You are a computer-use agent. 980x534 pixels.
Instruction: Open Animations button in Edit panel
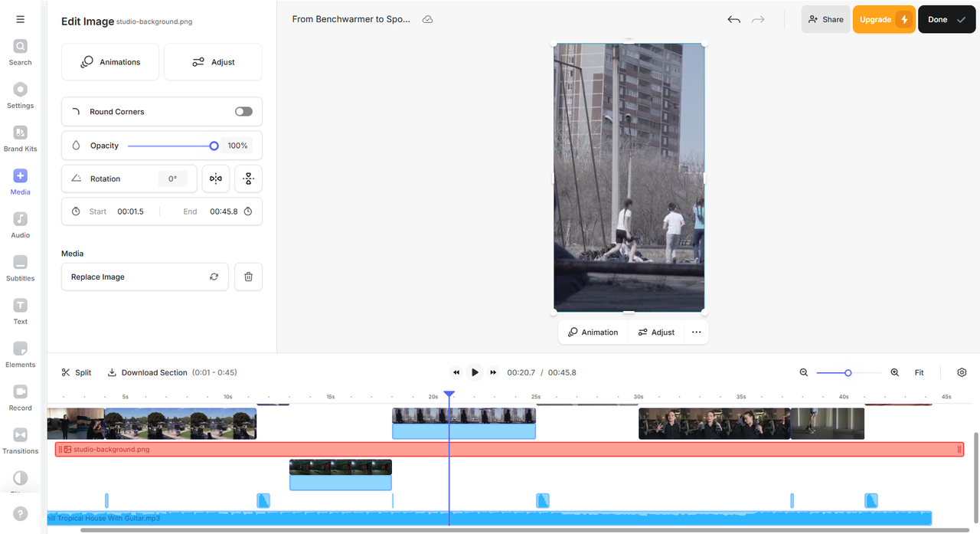coord(111,62)
